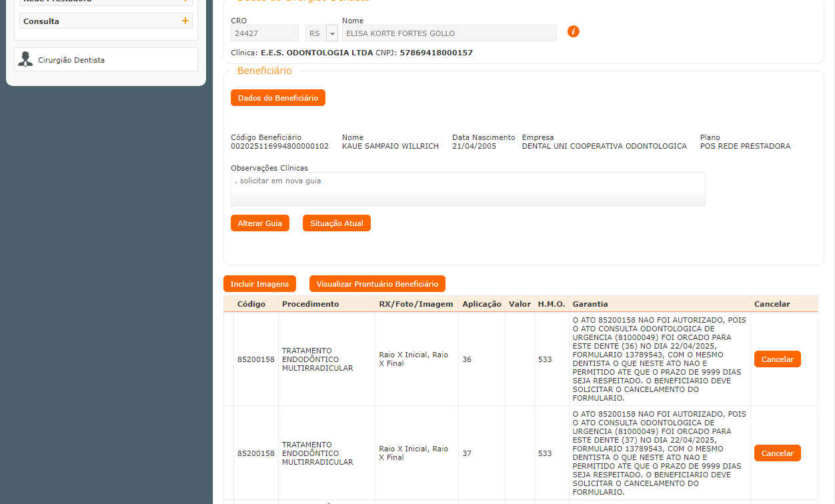Open the RS state dropdown arrow
This screenshot has height=504, width=835.
click(331, 33)
